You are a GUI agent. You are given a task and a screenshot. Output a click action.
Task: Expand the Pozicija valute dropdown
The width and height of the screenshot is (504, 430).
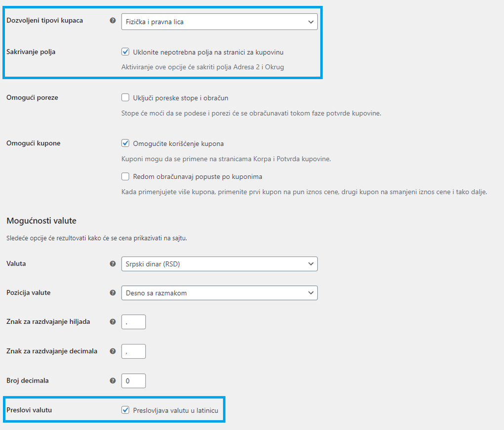pyautogui.click(x=219, y=293)
